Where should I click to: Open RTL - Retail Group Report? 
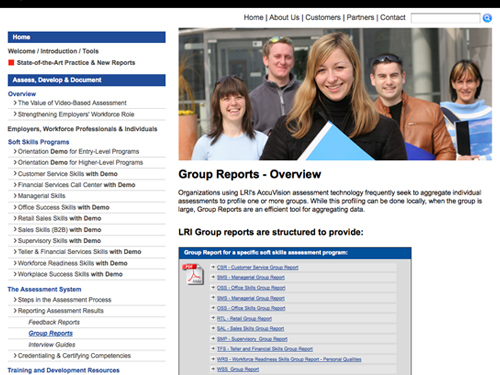point(244,319)
